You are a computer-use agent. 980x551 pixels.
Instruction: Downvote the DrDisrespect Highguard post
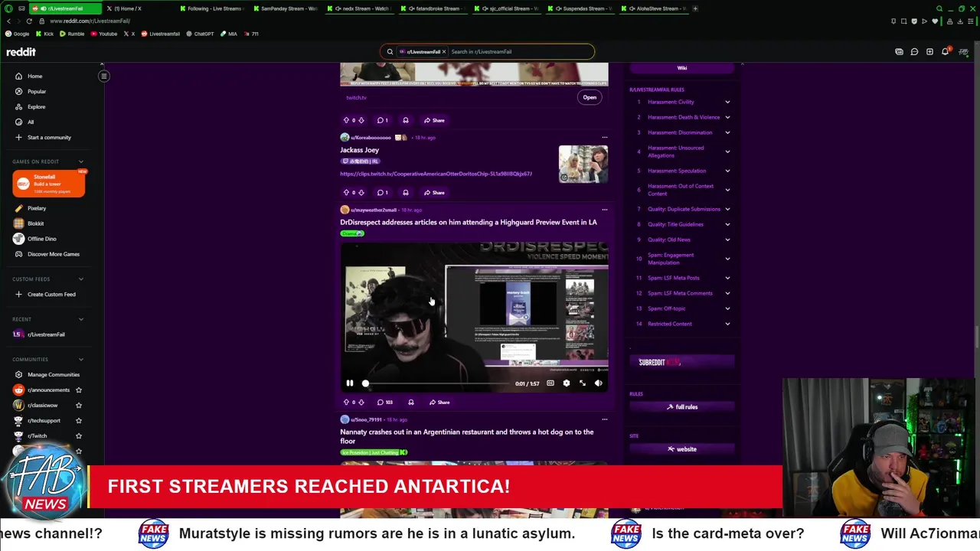tap(361, 402)
